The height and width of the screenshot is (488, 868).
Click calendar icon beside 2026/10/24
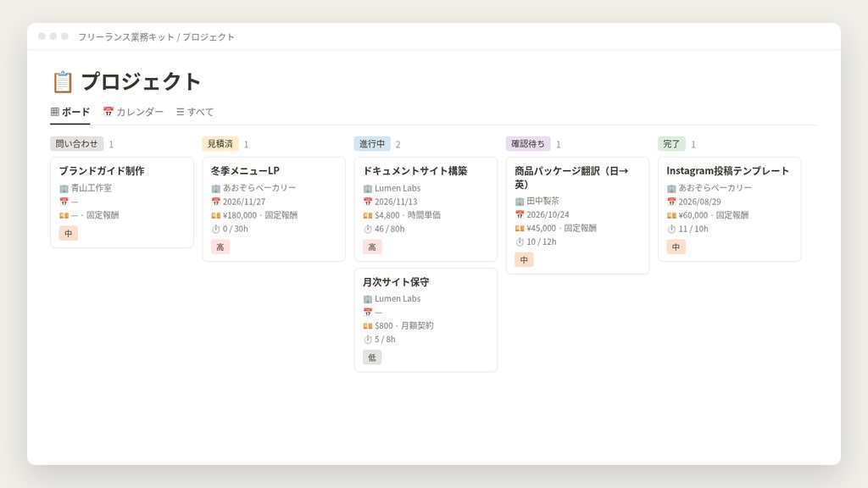520,214
